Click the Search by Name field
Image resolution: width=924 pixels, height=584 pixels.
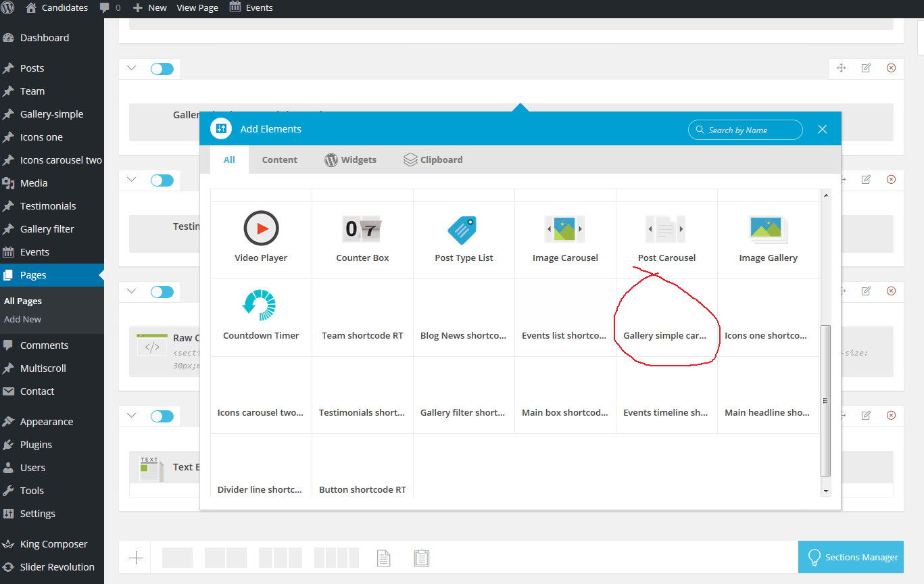[x=749, y=130]
